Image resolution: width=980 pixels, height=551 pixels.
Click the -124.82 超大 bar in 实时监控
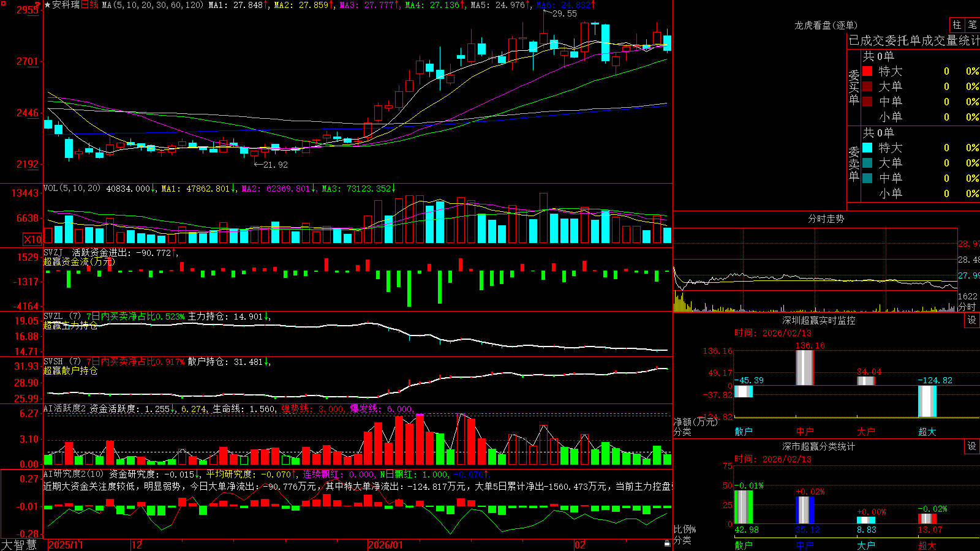[x=927, y=401]
